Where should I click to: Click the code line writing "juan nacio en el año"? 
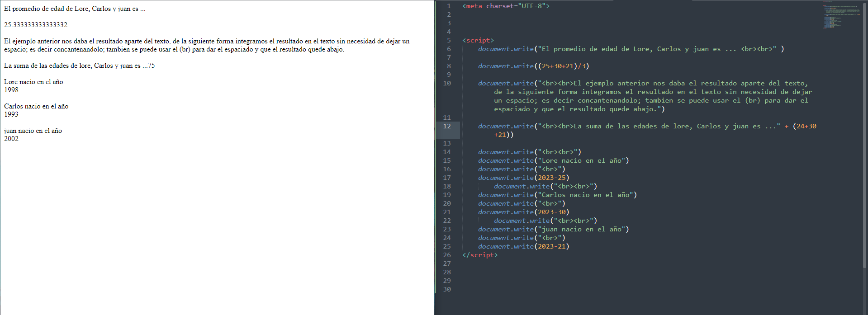coord(554,229)
